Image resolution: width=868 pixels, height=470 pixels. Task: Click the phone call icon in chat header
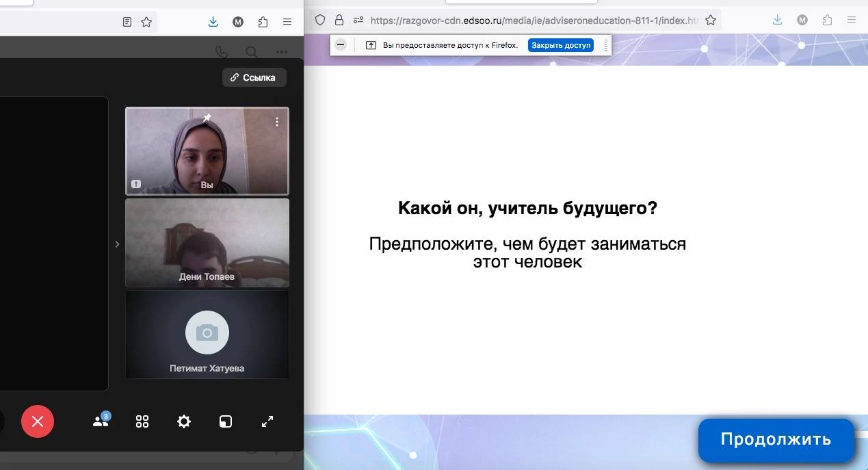[x=221, y=52]
